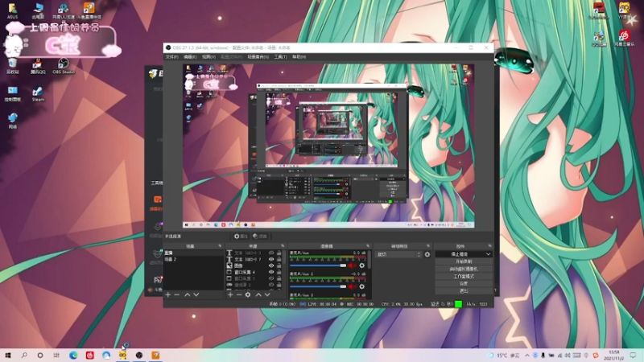
Task: Select 场景 2 in the Scenes list
Action: (x=193, y=259)
